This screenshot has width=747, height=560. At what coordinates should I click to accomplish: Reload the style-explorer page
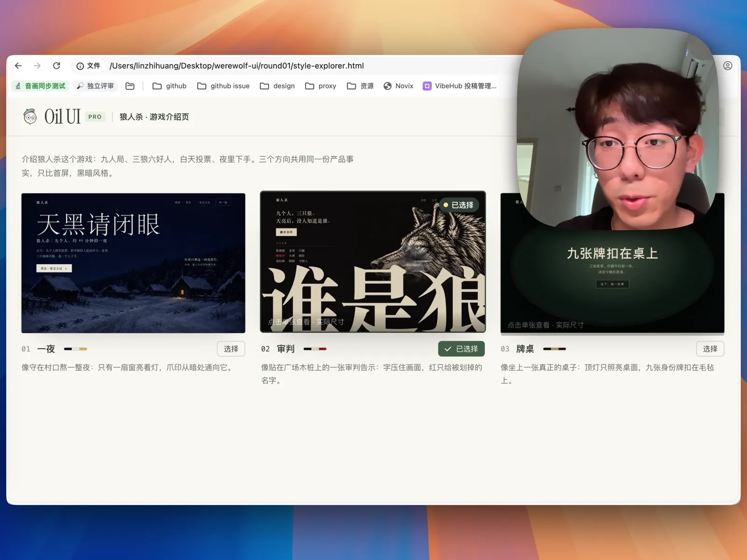point(56,66)
